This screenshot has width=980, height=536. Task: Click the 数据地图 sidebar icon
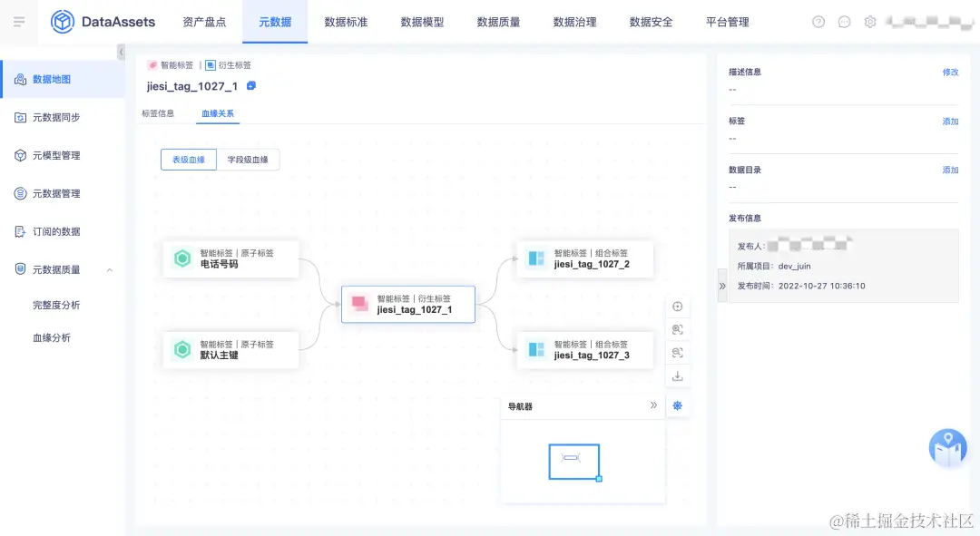coord(20,79)
